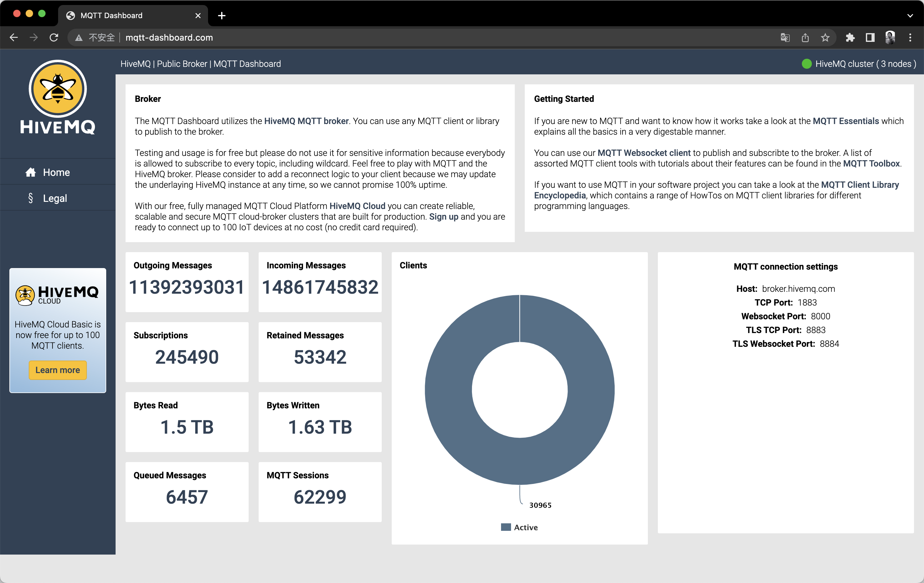Click the Getting Started heading
Screen dimensions: 924x583
[564, 99]
